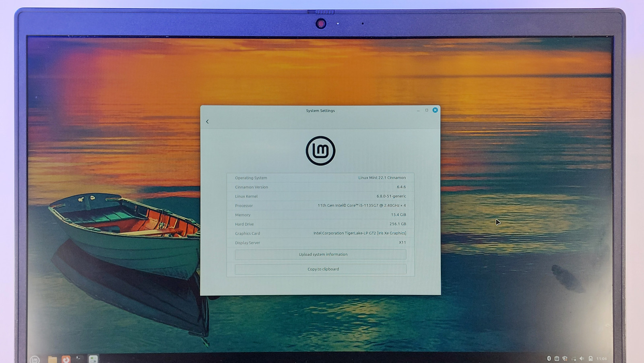This screenshot has width=644, height=363.
Task: Open the Bluetooth tray applet
Action: pos(549,359)
